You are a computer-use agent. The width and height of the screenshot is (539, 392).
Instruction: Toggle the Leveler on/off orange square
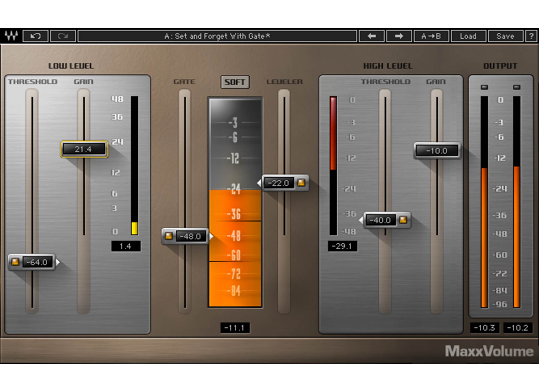point(301,183)
